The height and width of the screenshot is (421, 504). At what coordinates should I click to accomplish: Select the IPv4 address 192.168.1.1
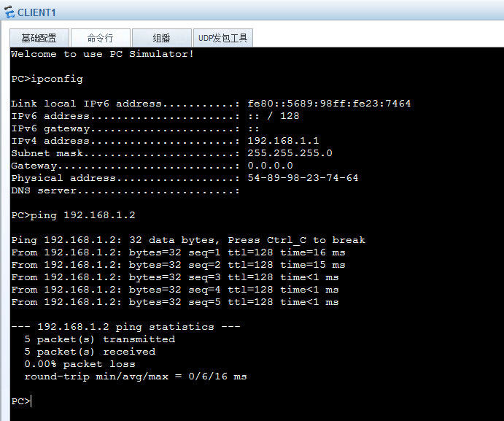(283, 141)
